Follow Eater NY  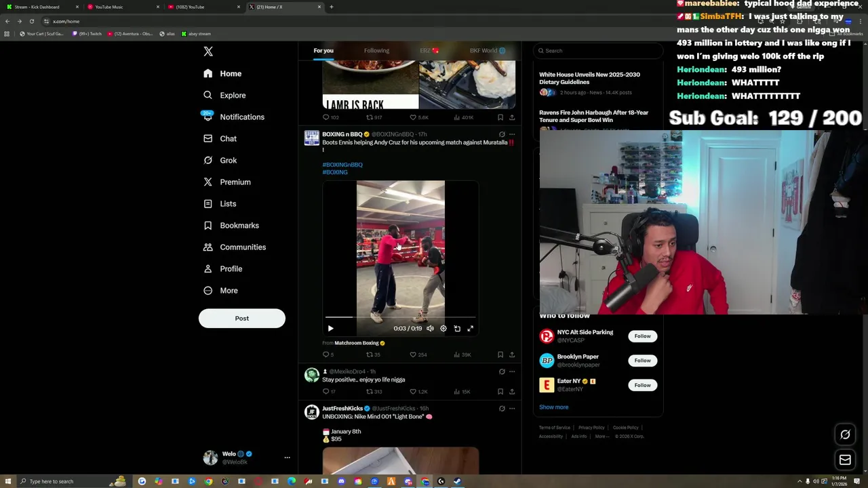pos(642,385)
